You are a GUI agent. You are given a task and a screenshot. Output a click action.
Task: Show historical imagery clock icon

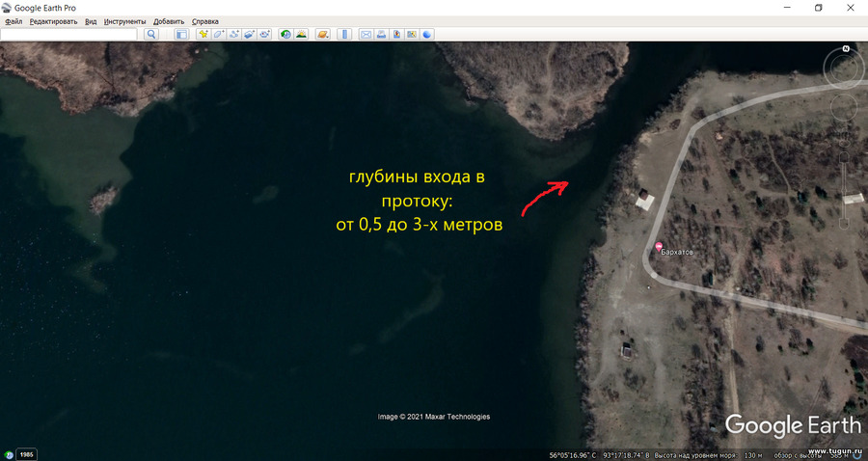(x=285, y=35)
